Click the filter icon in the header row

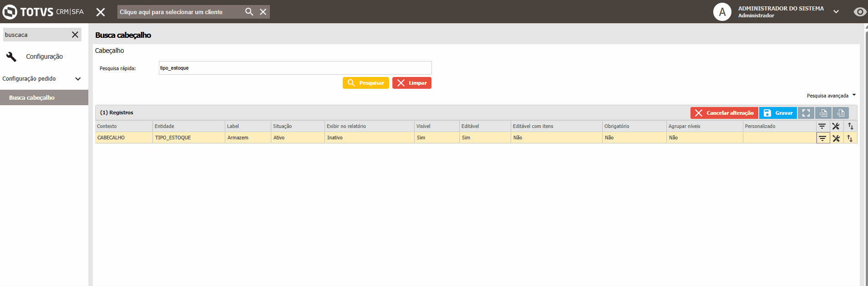(822, 126)
